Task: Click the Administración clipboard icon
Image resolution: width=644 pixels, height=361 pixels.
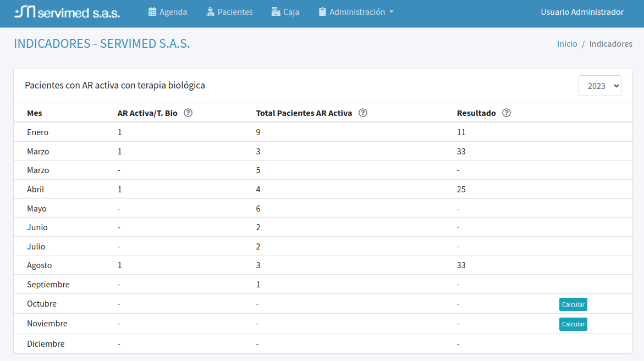Action: (x=322, y=12)
